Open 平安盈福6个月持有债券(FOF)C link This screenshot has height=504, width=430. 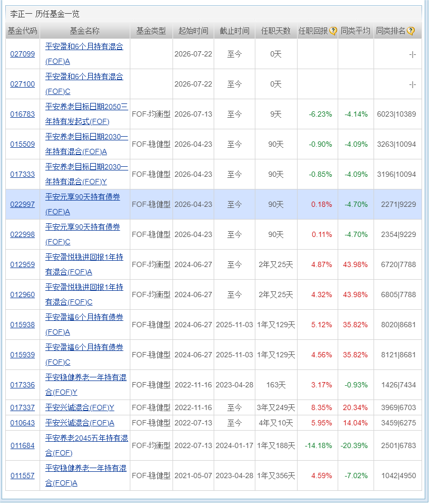click(84, 355)
